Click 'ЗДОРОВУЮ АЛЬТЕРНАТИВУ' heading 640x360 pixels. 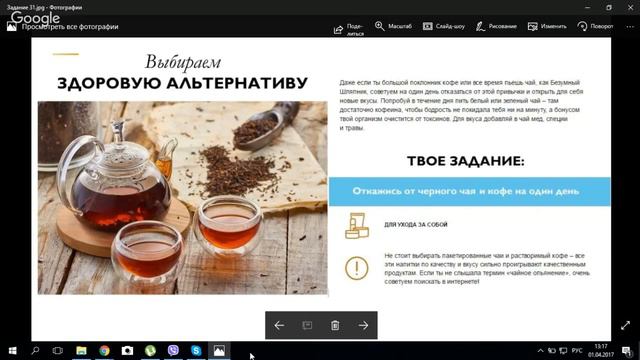pos(182,83)
